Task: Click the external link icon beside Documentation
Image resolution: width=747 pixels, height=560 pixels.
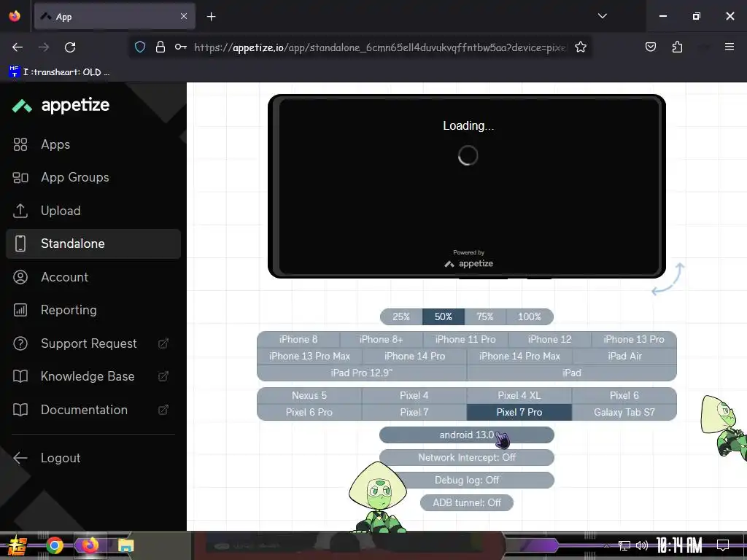Action: point(163,410)
